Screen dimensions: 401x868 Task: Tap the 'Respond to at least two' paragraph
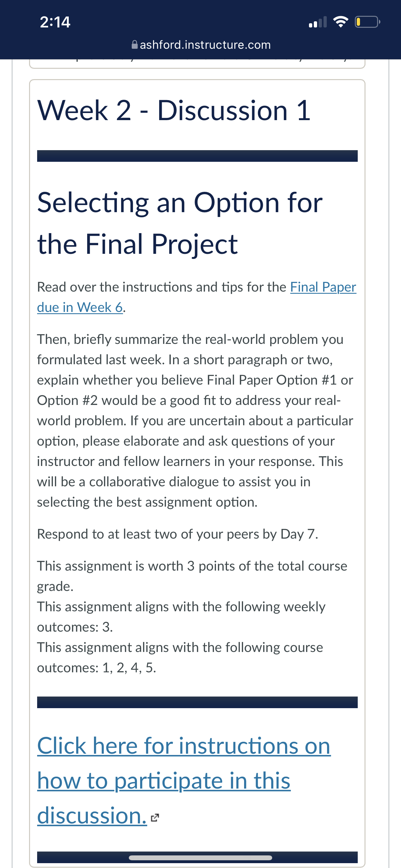coord(178,534)
